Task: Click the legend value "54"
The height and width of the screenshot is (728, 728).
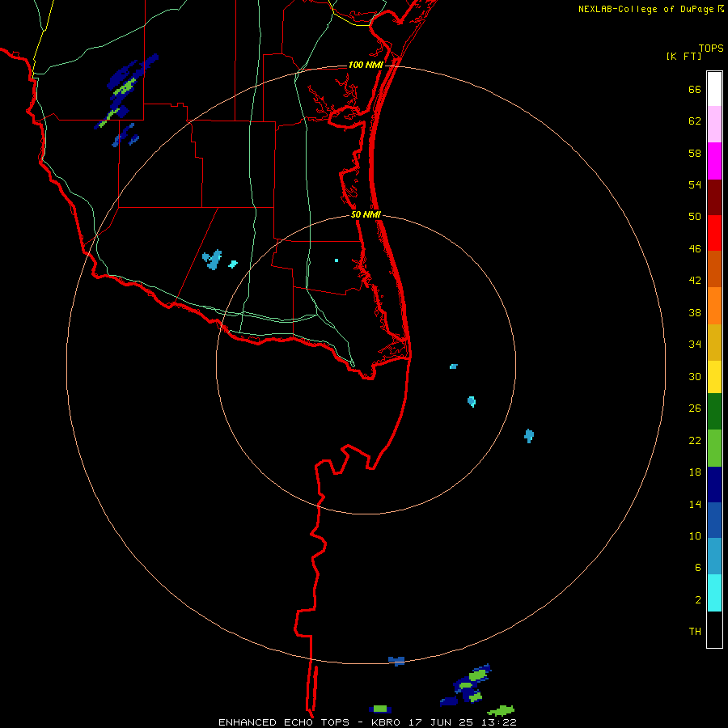Action: 695,184
